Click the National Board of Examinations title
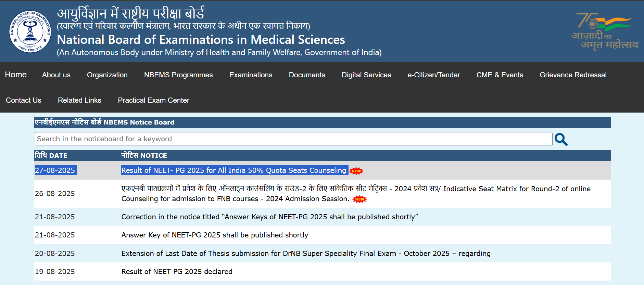The image size is (644, 285). pos(201,40)
